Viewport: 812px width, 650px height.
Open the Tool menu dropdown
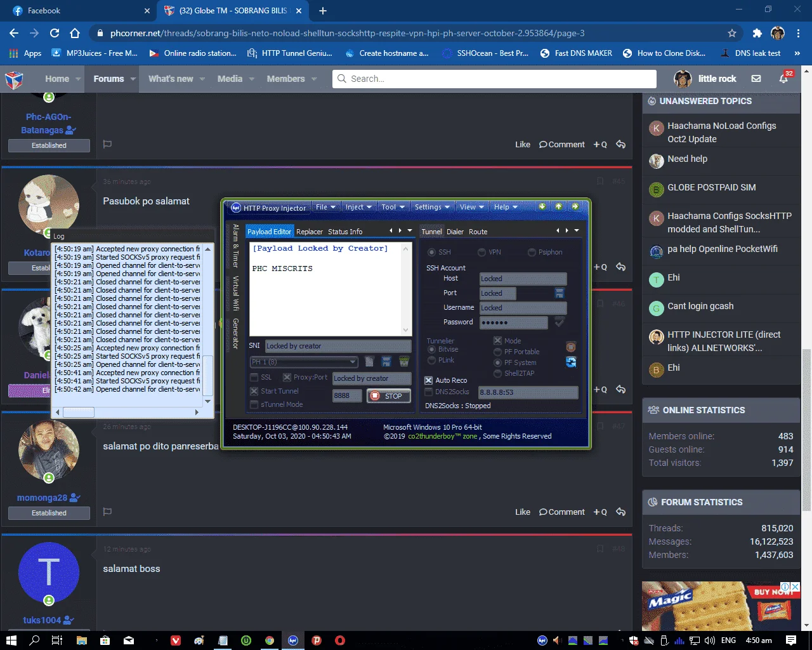(393, 207)
